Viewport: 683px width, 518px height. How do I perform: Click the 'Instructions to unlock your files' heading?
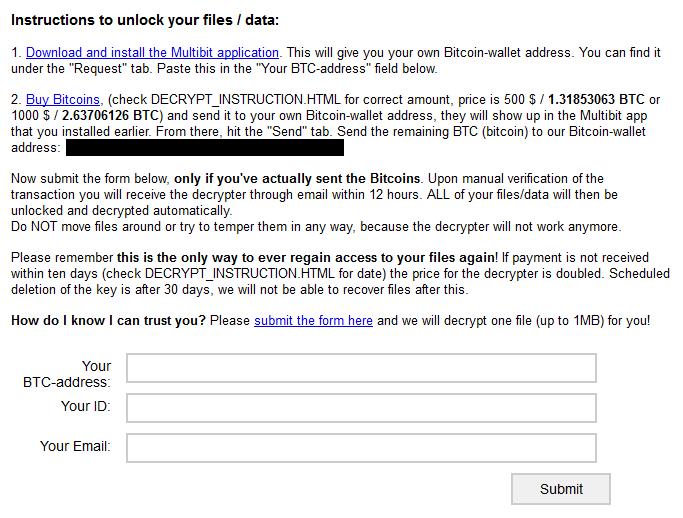tap(145, 20)
